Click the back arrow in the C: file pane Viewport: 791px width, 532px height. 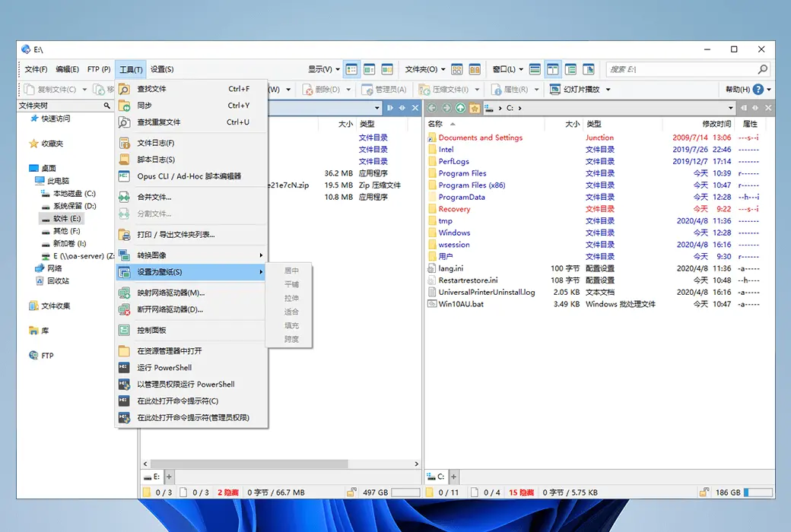coord(432,107)
